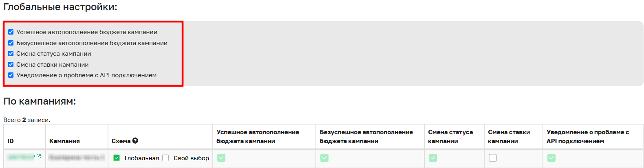Toggle global 'Безуспешное автопополнение бюджета кампании' checkbox
This screenshot has height=168, width=644.
11,43
